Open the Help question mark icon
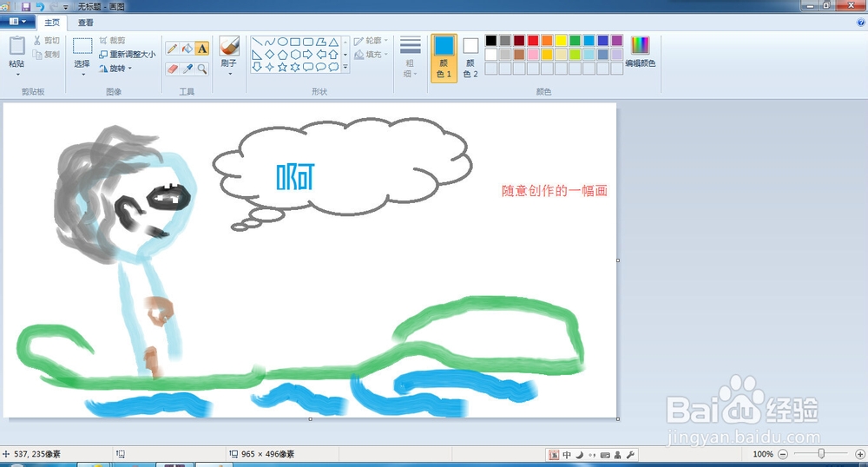Viewport: 868px width, 467px height. pyautogui.click(x=860, y=22)
